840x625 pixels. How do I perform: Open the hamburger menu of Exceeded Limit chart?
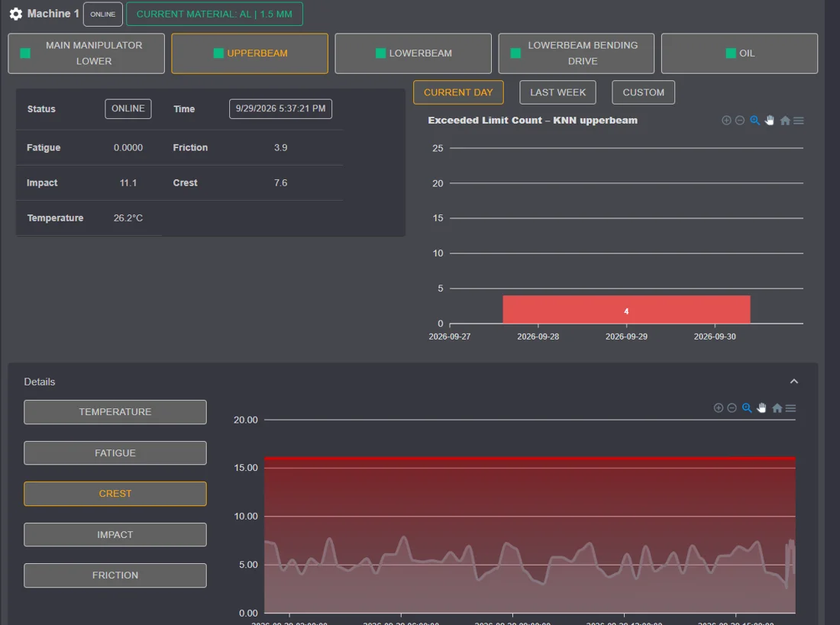[799, 121]
